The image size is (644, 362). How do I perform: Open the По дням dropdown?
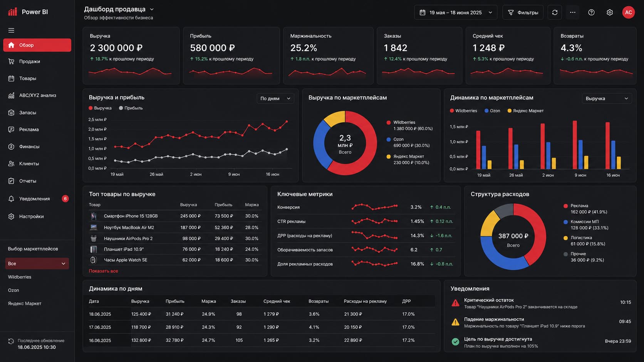point(275,98)
